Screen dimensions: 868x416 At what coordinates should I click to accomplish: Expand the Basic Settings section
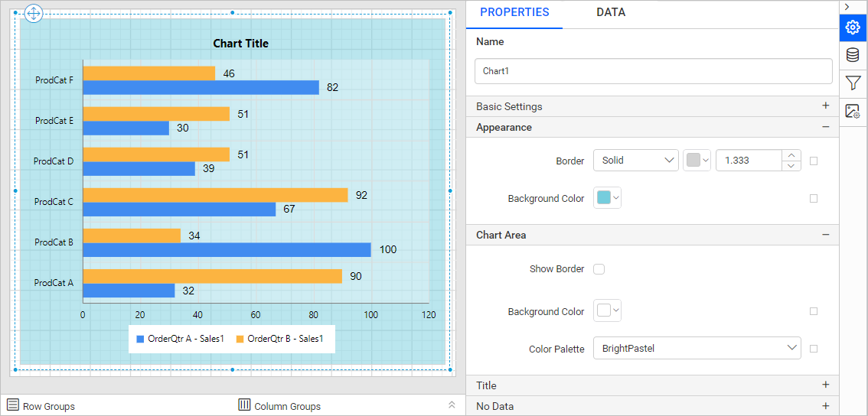825,106
